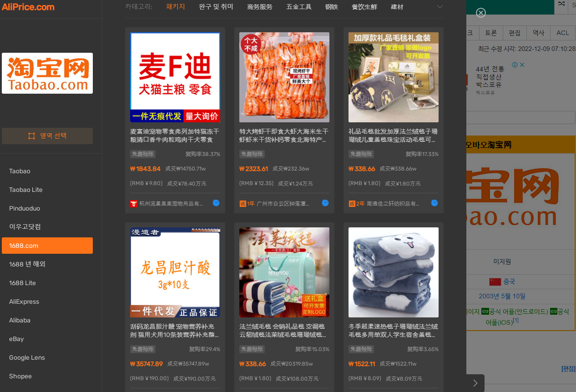Open the ACL tab in wiki page
Screen dimensions: 576x392
[x=563, y=33]
